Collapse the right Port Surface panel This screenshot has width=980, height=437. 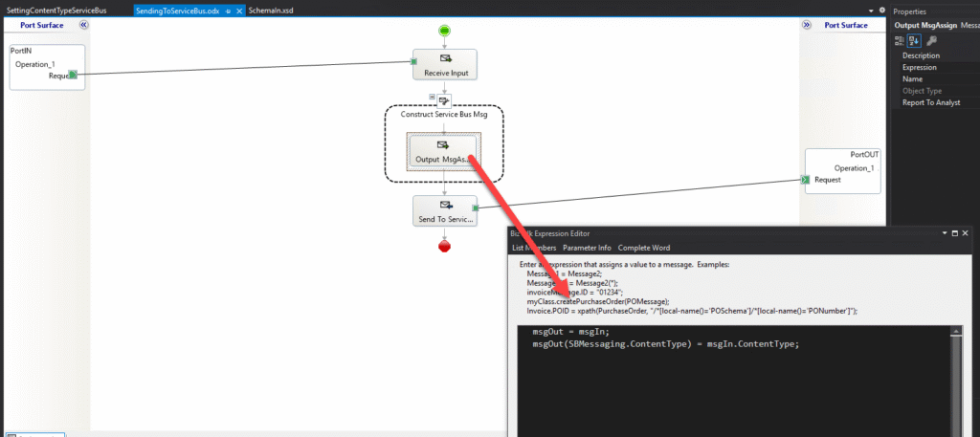[807, 26]
